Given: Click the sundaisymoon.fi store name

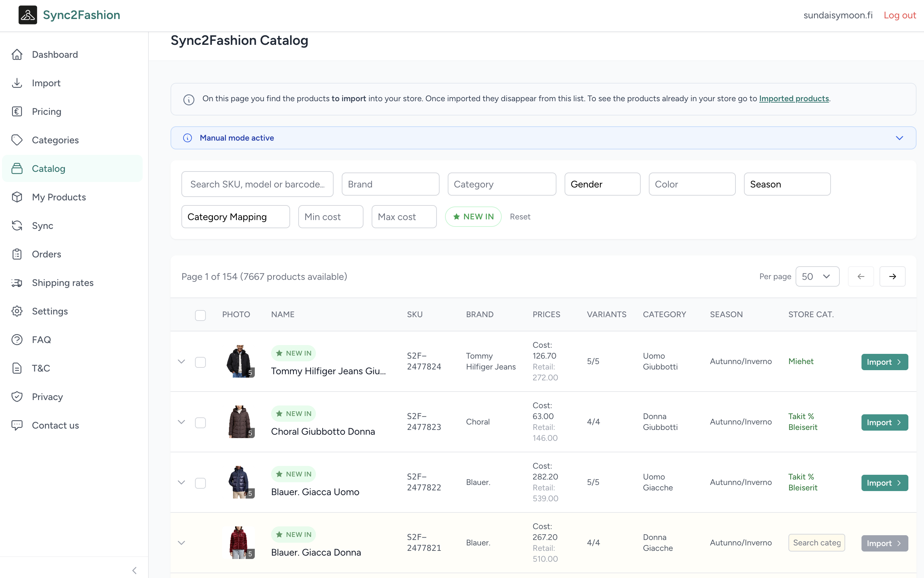Looking at the screenshot, I should point(838,15).
